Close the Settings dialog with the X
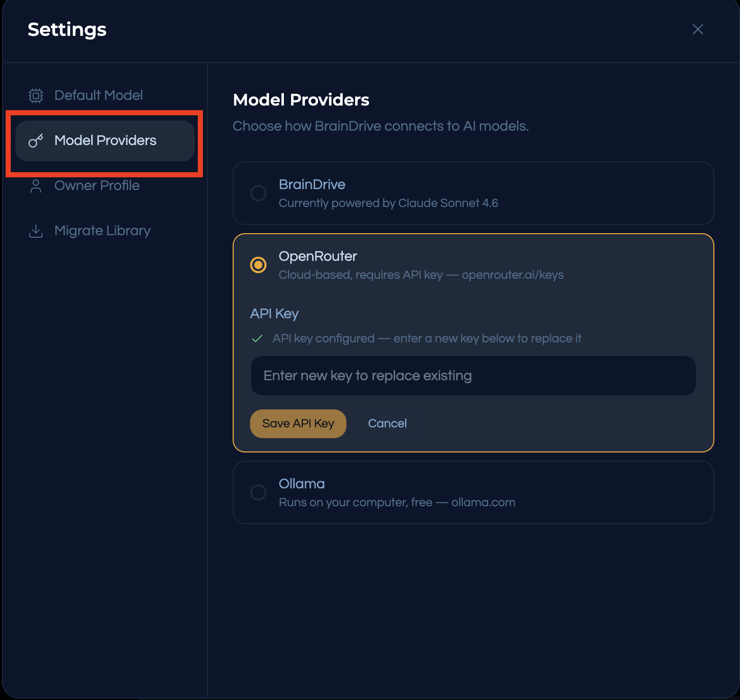Image resolution: width=740 pixels, height=700 pixels. click(697, 30)
